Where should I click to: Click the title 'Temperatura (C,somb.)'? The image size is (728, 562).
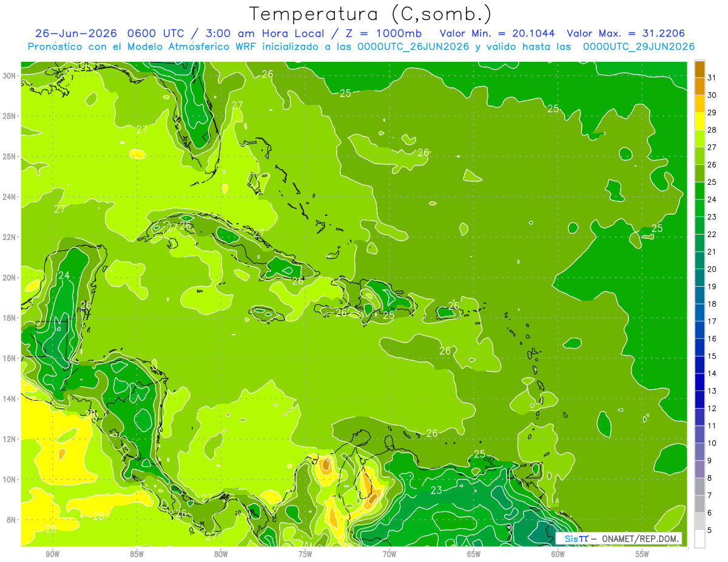[x=371, y=14]
